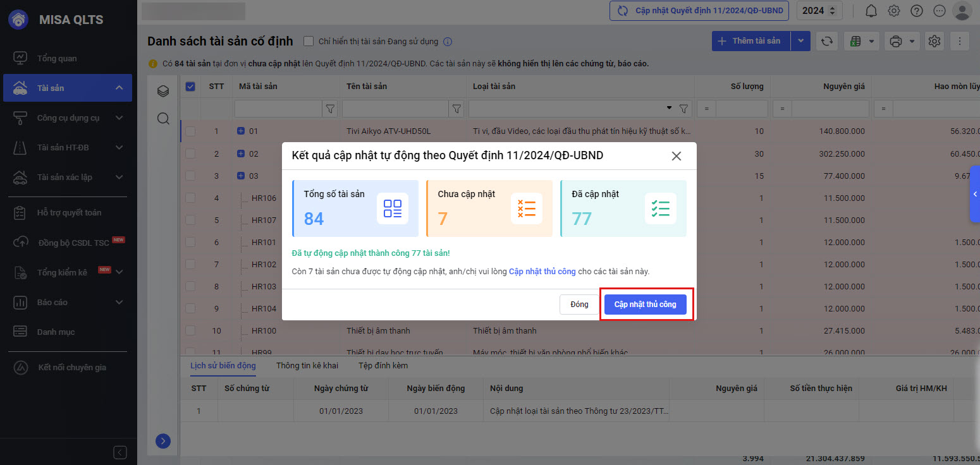
Task: Click Tên tài sản filter input
Action: click(396, 109)
